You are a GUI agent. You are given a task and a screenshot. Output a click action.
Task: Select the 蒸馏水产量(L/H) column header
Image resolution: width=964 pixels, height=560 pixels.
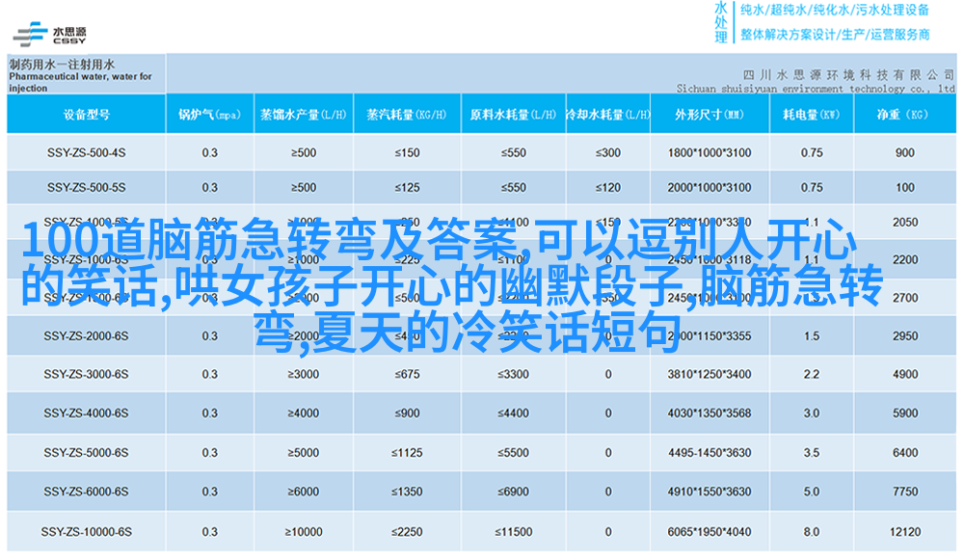[x=303, y=114]
